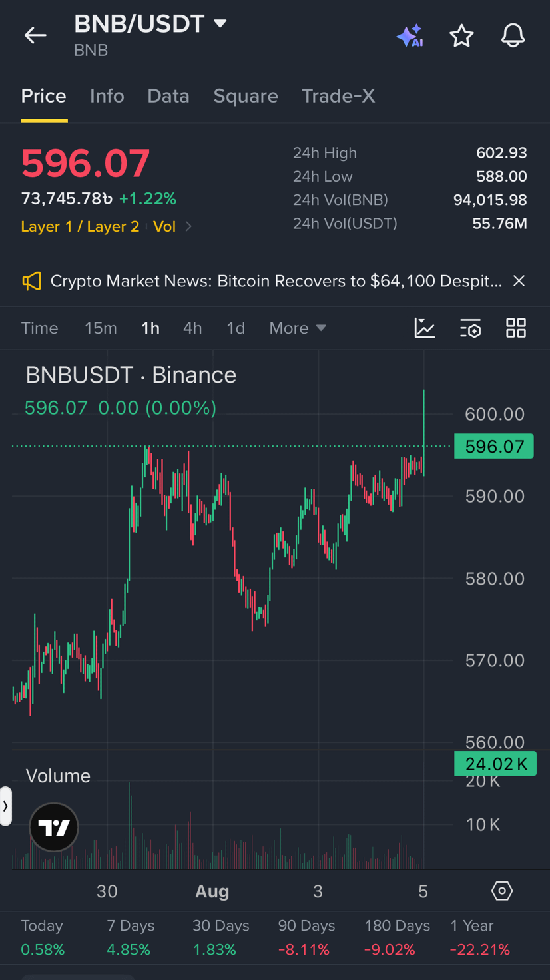The image size is (550, 980).
Task: Tap the 180 Days -9.02% performance
Action: tap(397, 937)
